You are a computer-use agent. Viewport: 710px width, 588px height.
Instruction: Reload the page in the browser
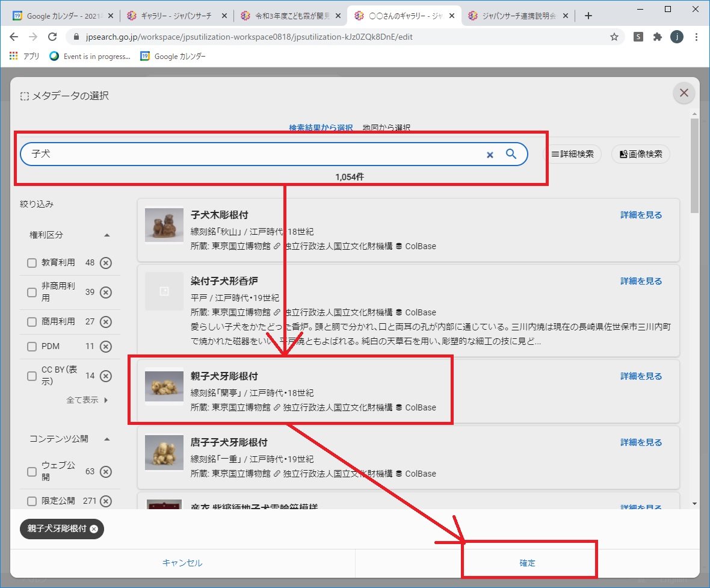coord(52,37)
